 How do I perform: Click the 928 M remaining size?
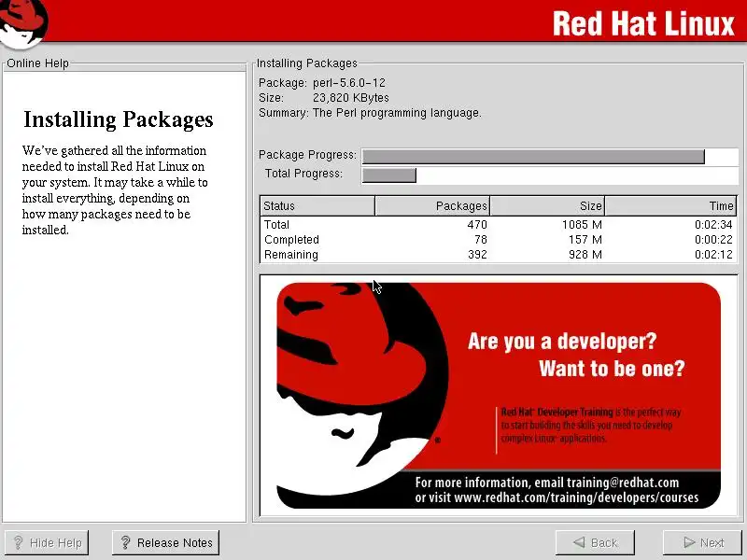point(585,254)
